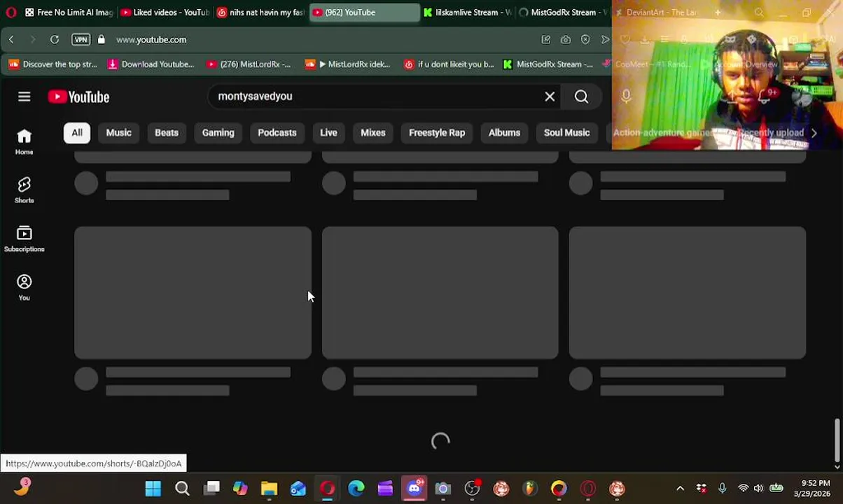Start voice search with microphone icon
This screenshot has width=843, height=504.
[x=626, y=97]
